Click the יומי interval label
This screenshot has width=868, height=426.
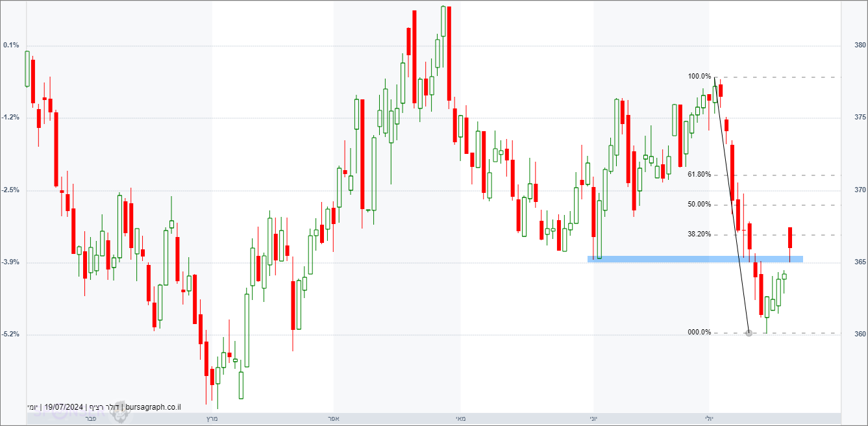pos(32,407)
